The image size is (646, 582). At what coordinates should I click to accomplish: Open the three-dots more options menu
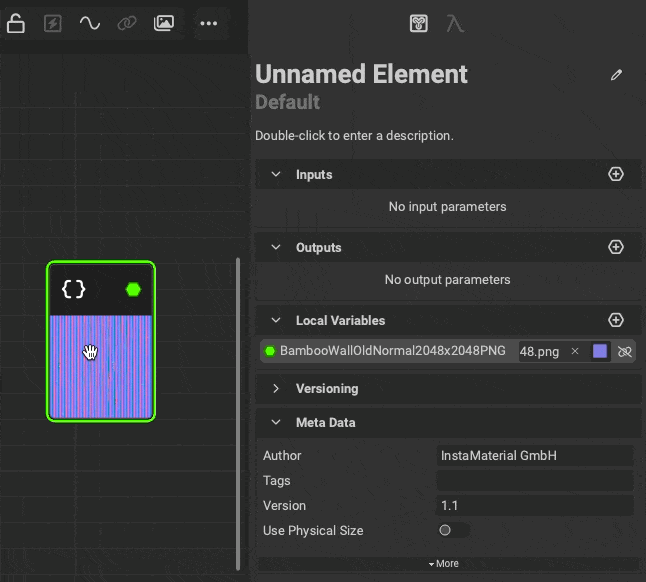coord(208,23)
